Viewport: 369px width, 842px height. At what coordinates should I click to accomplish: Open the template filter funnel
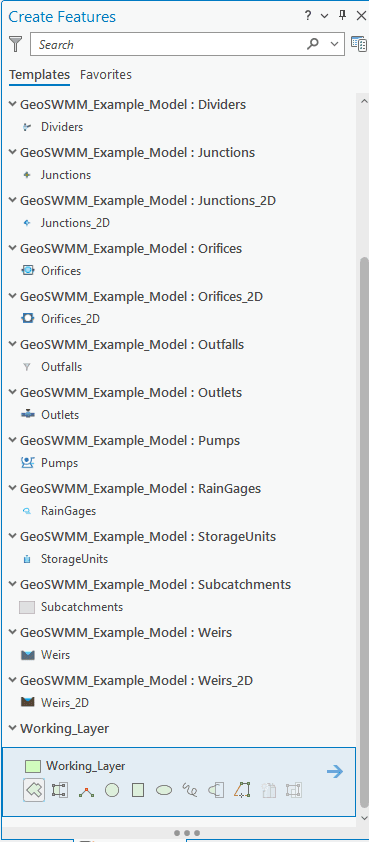(x=16, y=44)
